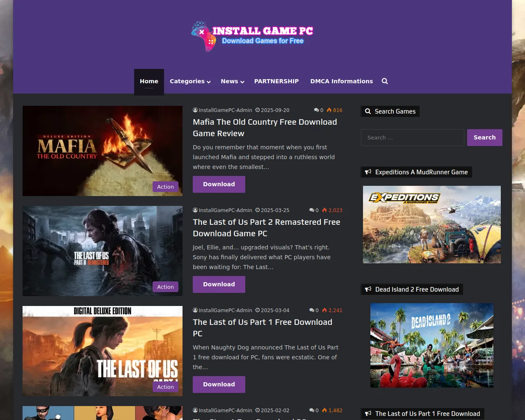Click the Mafia post excerpt text
This screenshot has width=525, height=420.
click(x=264, y=157)
